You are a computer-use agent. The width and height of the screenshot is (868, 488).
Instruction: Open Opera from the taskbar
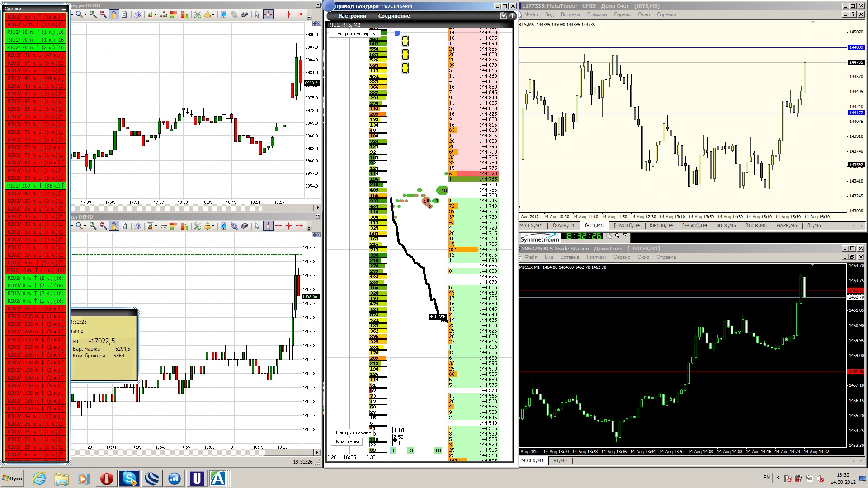pos(107,479)
